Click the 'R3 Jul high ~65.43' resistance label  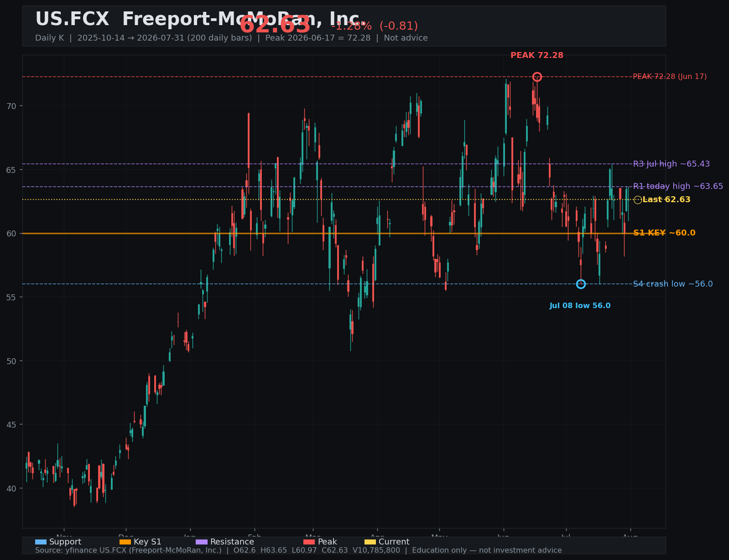672,164
